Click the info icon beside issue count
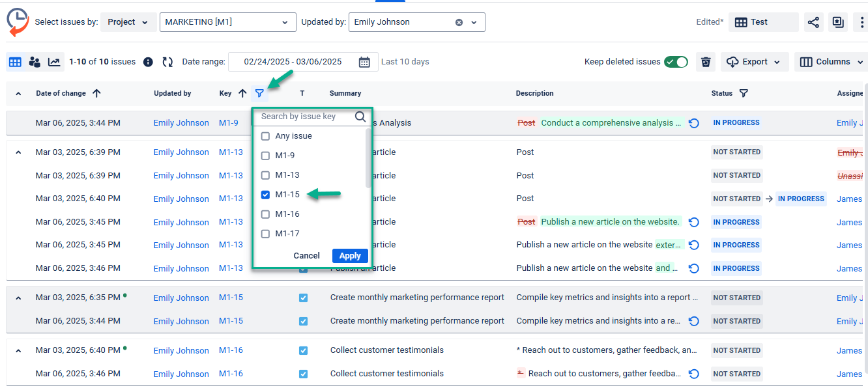The width and height of the screenshot is (868, 390). (148, 62)
